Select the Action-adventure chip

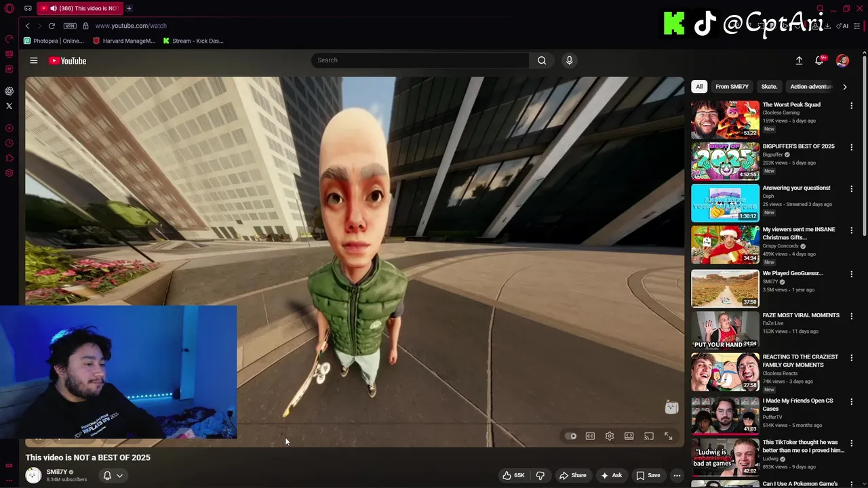point(810,87)
